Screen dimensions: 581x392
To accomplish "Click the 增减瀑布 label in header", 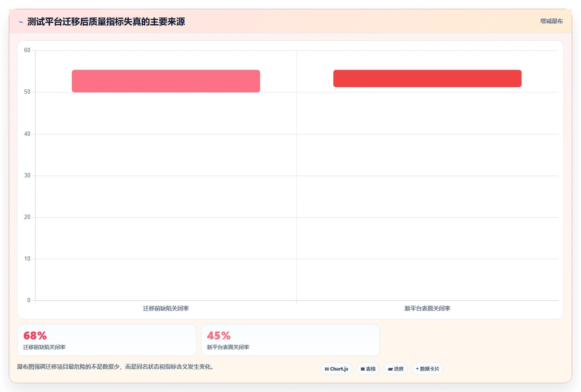I will tap(551, 21).
